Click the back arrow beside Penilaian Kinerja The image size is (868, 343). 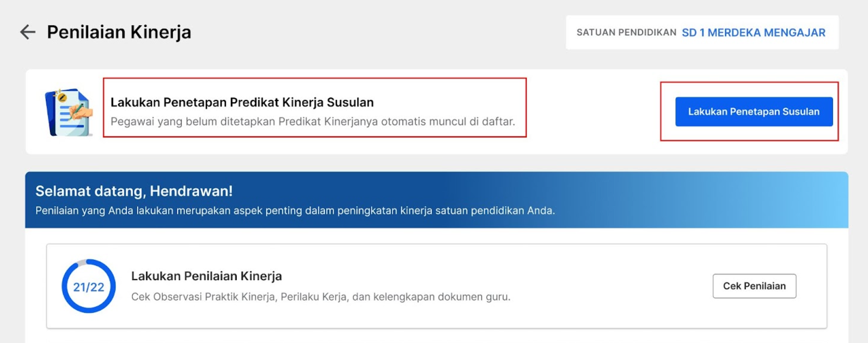[27, 32]
